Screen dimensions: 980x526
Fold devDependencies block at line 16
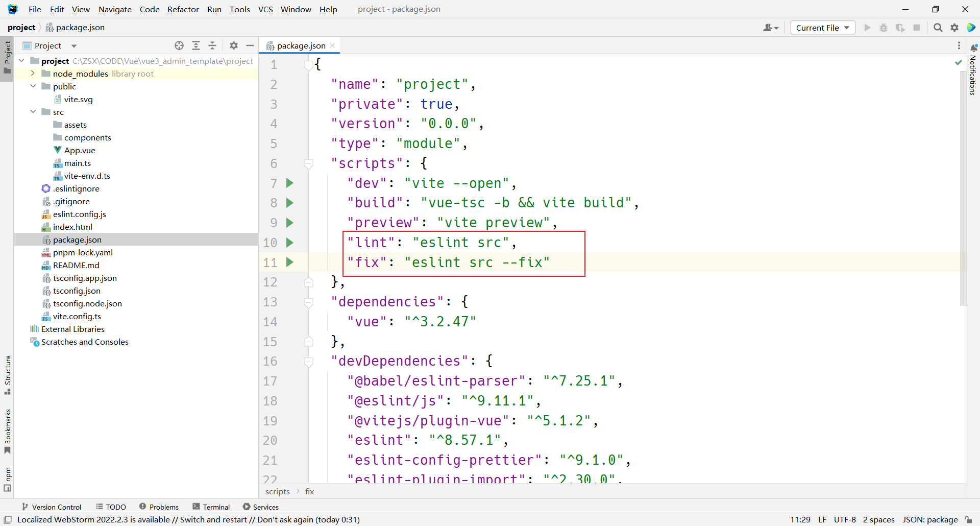[309, 362]
